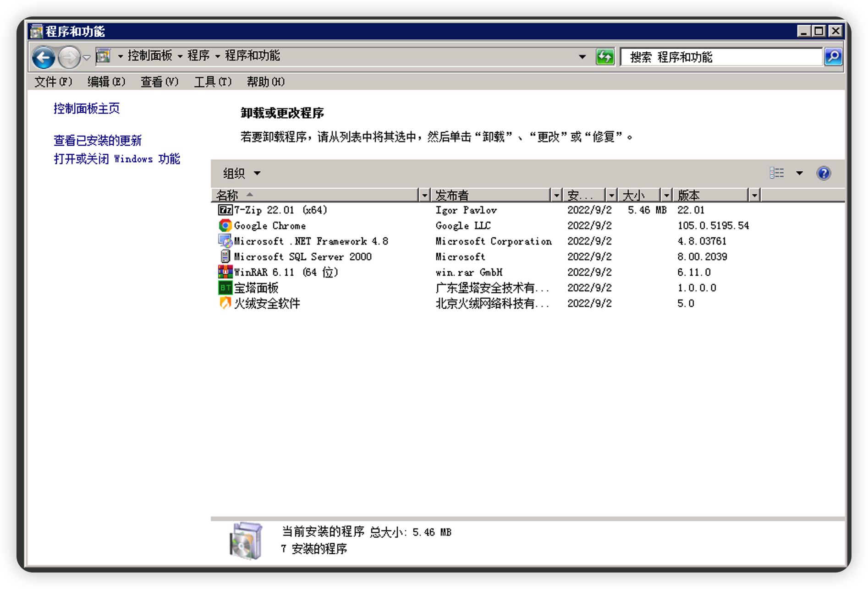The image size is (868, 589).
Task: Click the 5.46 MB size cell
Action: [x=647, y=210]
